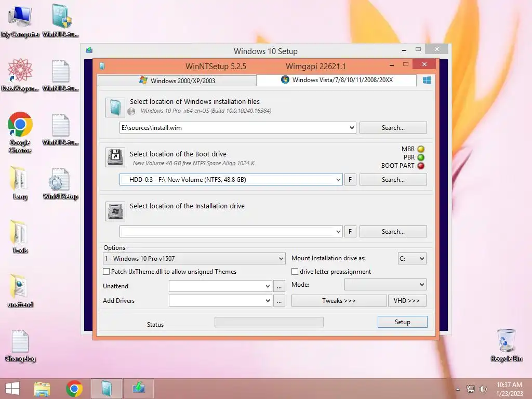Click the 'Windows 10 Pro x64 en-US' build info text

(x=206, y=111)
